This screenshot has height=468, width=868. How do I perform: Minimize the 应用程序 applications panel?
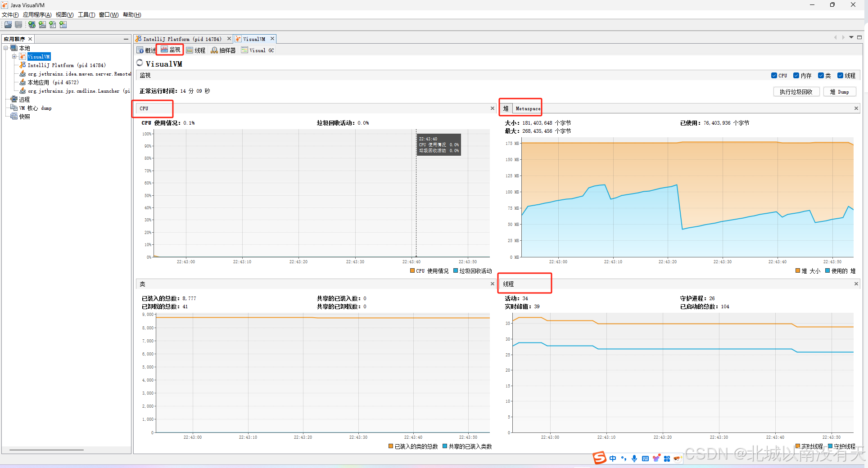coord(126,39)
